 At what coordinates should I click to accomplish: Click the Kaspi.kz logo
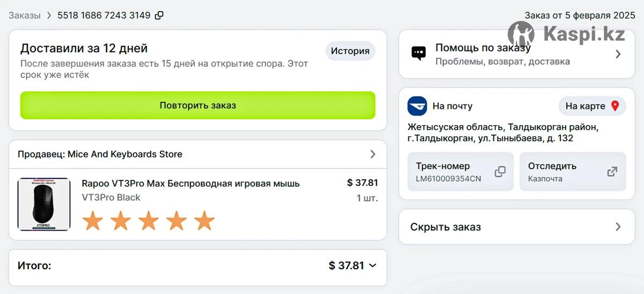point(566,35)
